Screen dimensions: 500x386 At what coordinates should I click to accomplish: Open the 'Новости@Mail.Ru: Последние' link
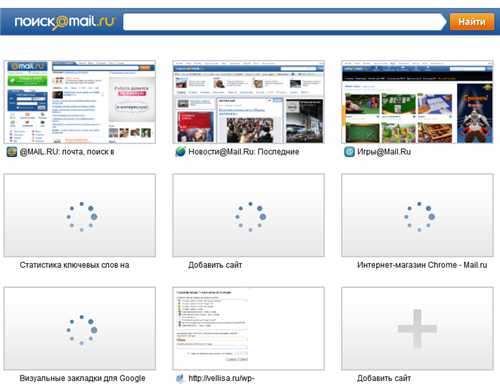244,152
